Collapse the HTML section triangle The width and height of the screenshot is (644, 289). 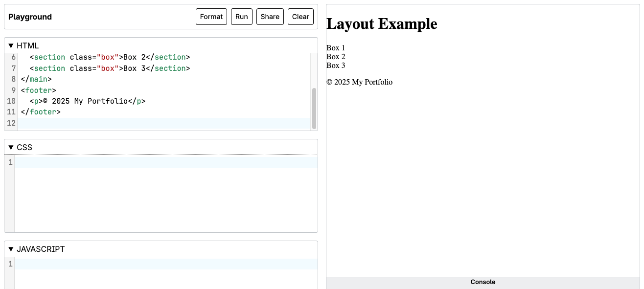tap(11, 46)
